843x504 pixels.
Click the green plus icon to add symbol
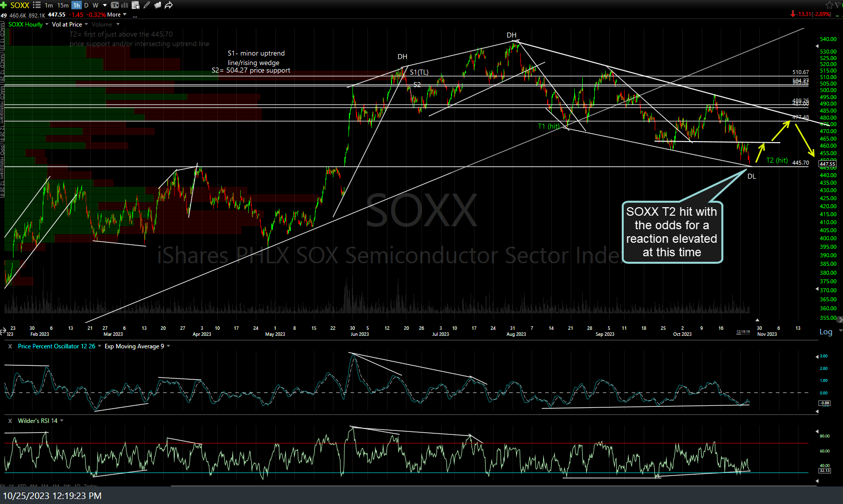point(4,5)
